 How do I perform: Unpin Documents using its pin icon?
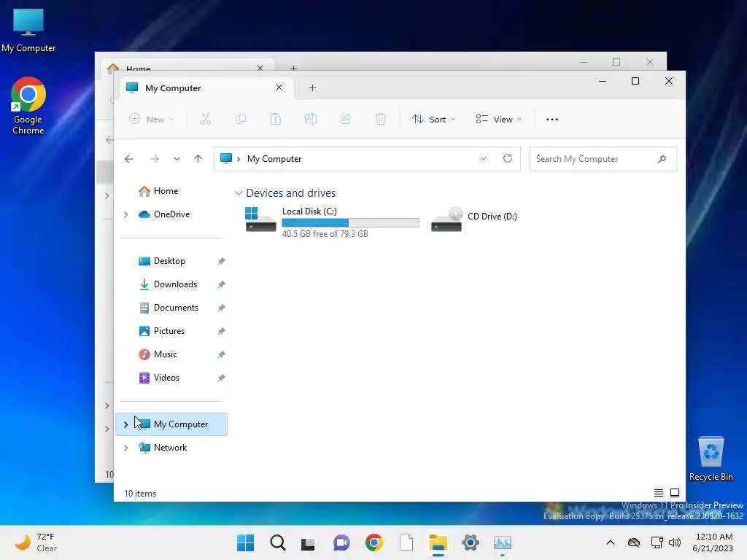click(x=222, y=308)
